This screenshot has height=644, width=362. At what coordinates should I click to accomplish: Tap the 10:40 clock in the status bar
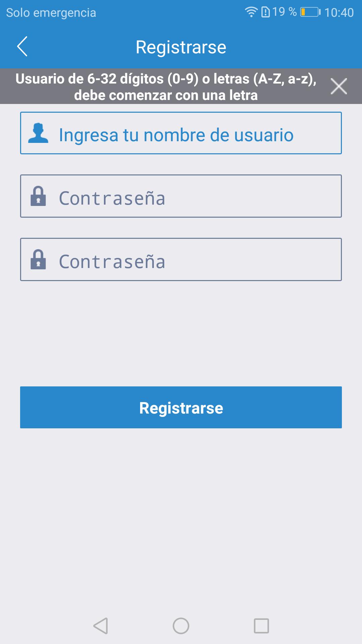pos(339,13)
